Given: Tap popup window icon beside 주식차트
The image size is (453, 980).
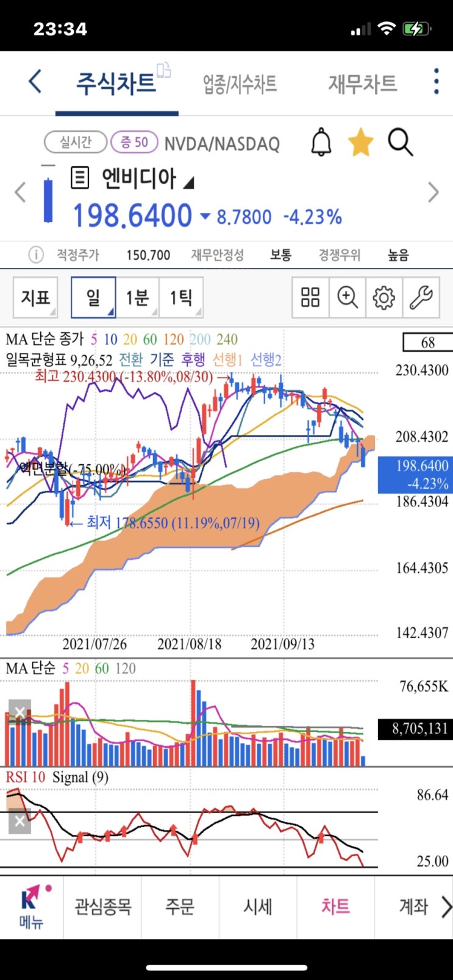Looking at the screenshot, I should 164,70.
